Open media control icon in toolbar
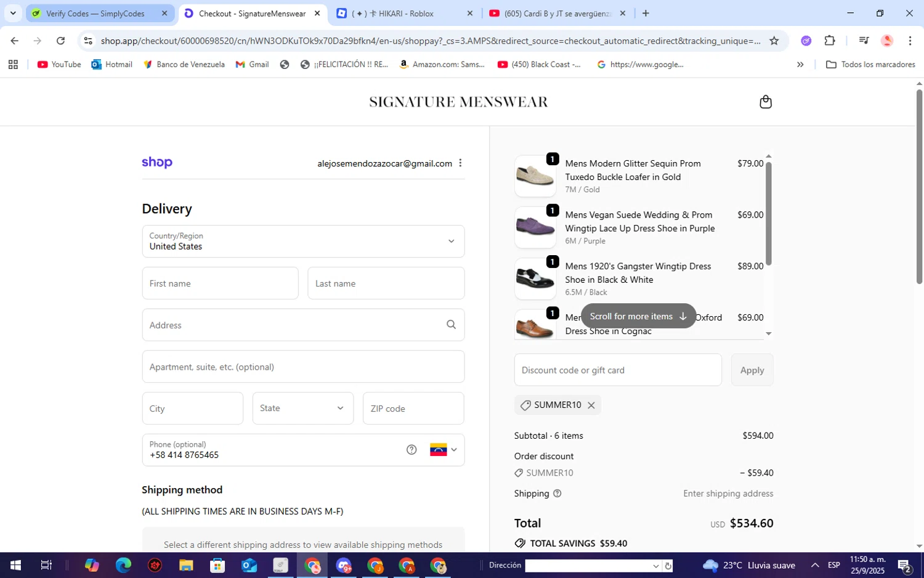This screenshot has width=924, height=578. point(864,41)
